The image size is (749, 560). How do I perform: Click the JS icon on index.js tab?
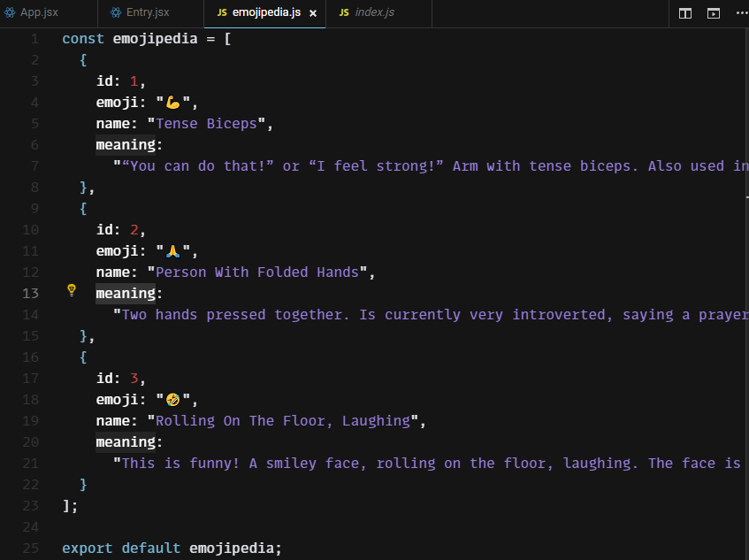(x=344, y=12)
